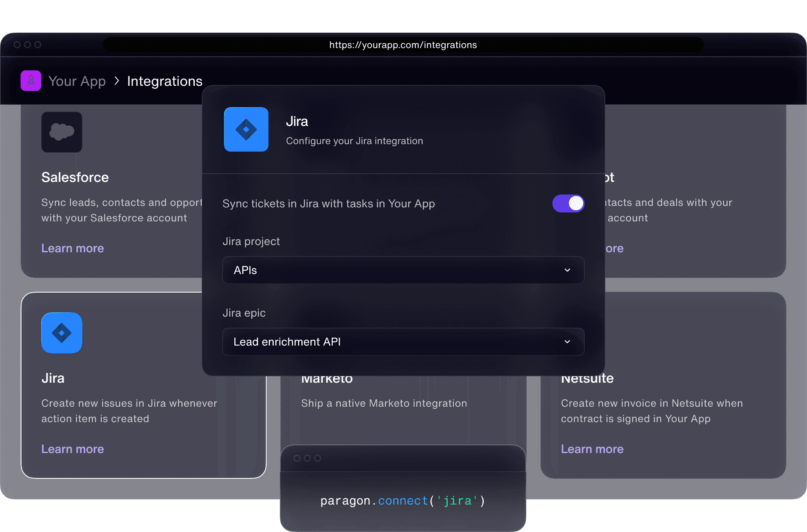Go to Your App in the breadcrumb
Viewport: 807px width, 532px height.
click(77, 81)
